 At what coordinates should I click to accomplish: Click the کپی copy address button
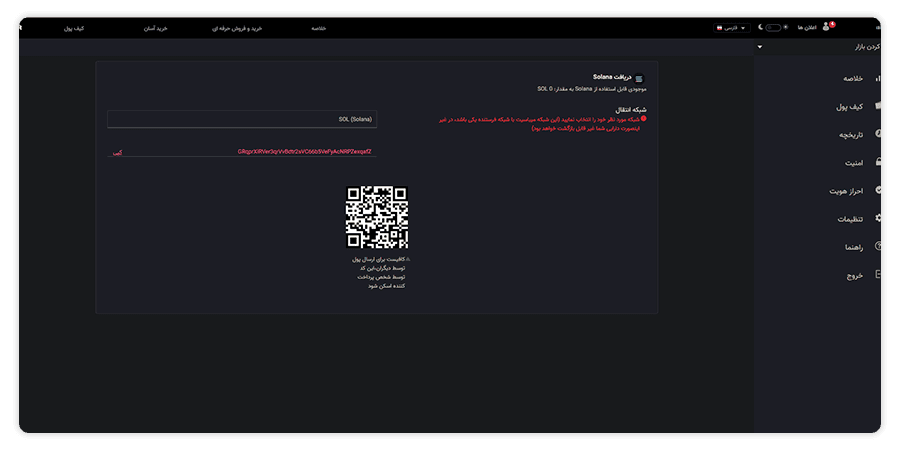[x=117, y=153]
